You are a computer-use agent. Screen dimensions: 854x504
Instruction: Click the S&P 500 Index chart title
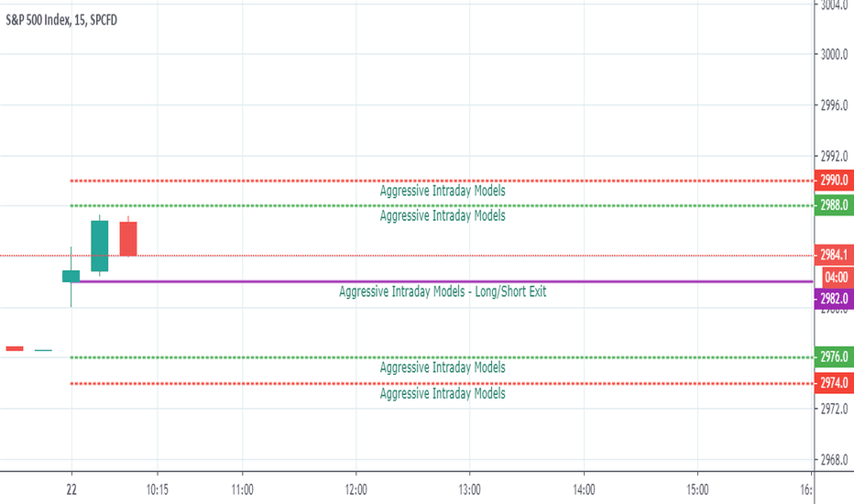pos(61,20)
